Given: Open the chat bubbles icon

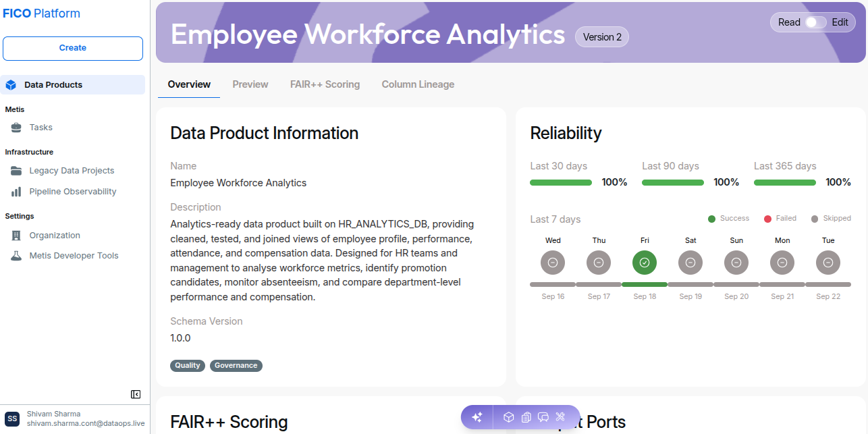Looking at the screenshot, I should point(543,417).
